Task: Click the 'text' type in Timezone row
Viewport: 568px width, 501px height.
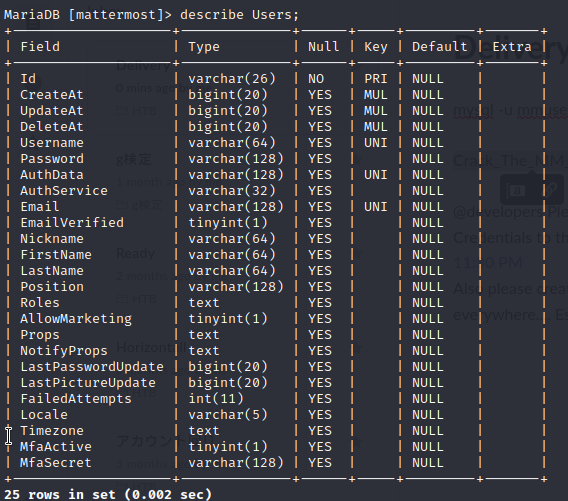Action: pos(204,430)
